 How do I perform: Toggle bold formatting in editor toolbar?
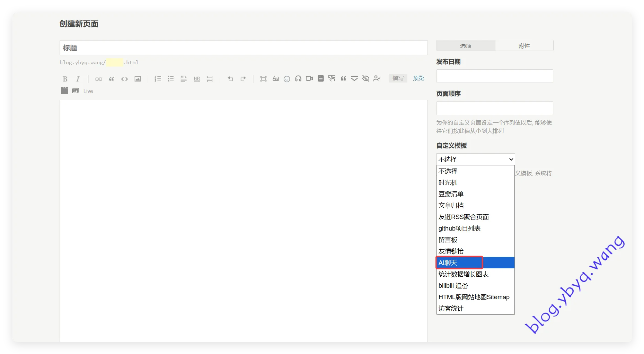tap(65, 79)
